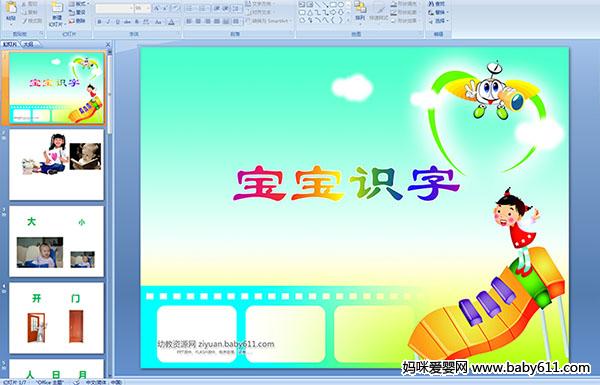This screenshot has width=600, height=385.
Task: Click the slide 1/7 counter in status bar
Action: (15, 382)
